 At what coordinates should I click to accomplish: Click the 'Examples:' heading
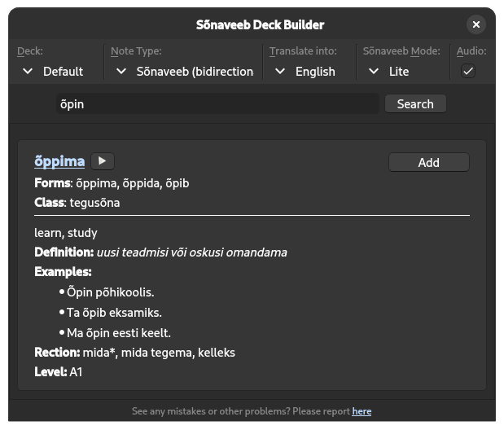[x=63, y=272]
